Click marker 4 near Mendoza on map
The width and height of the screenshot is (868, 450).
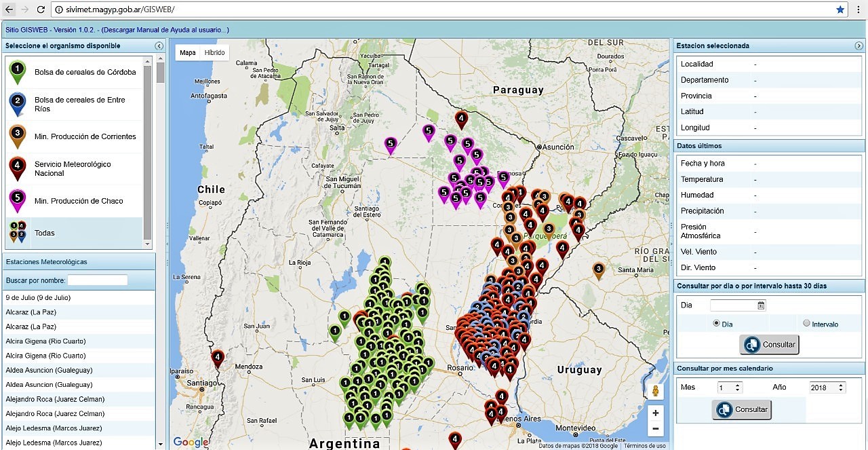[218, 358]
